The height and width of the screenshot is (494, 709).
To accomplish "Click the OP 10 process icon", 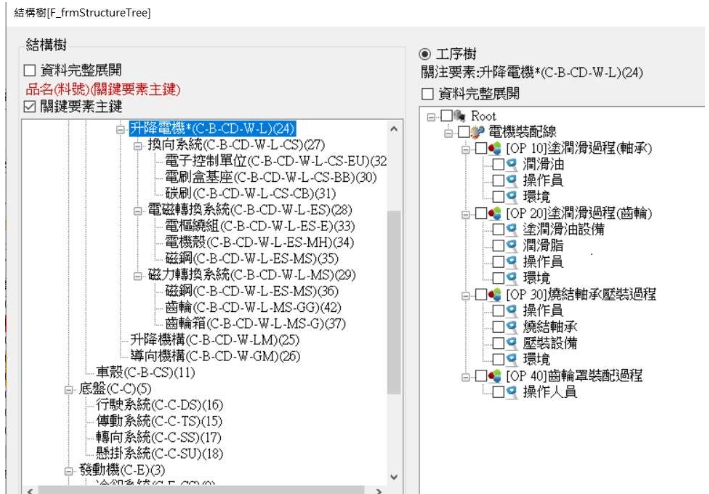I will [495, 148].
